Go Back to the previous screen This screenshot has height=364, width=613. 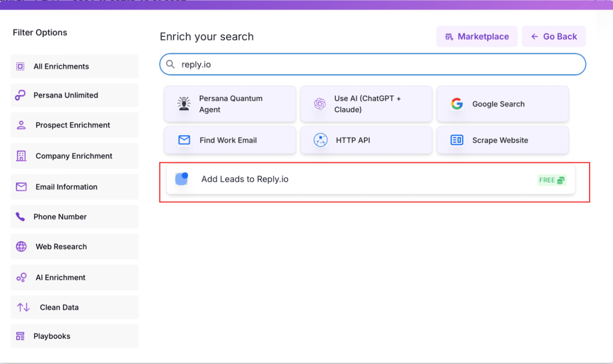pos(554,37)
